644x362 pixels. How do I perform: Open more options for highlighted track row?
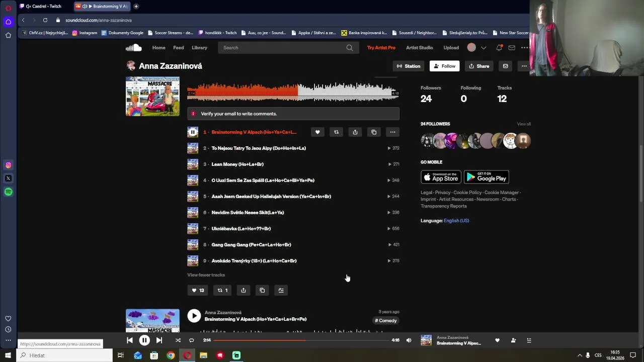point(392,132)
